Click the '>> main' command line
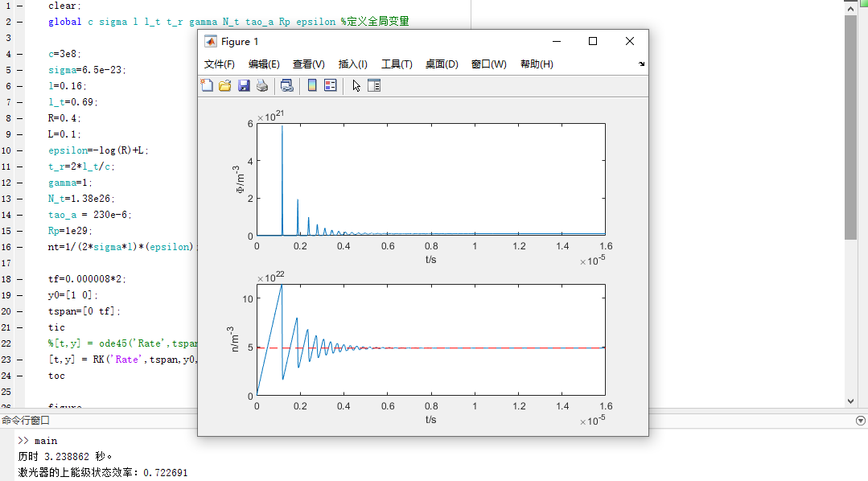This screenshot has width=868, height=481. point(38,441)
